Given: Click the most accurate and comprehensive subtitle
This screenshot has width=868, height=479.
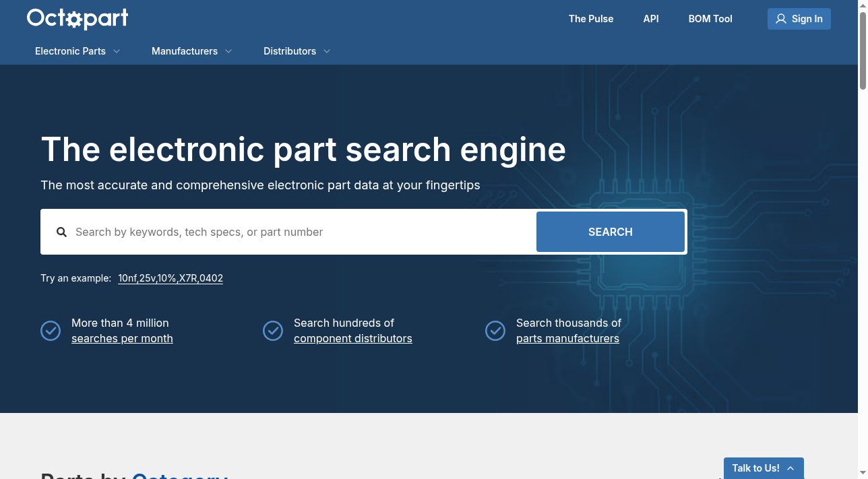Looking at the screenshot, I should [260, 185].
